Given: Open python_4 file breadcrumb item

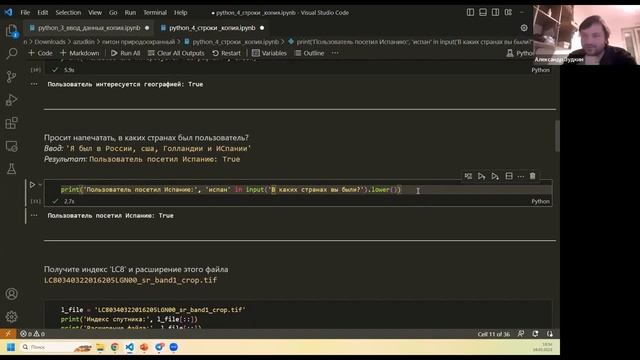Looking at the screenshot, I should (231, 42).
